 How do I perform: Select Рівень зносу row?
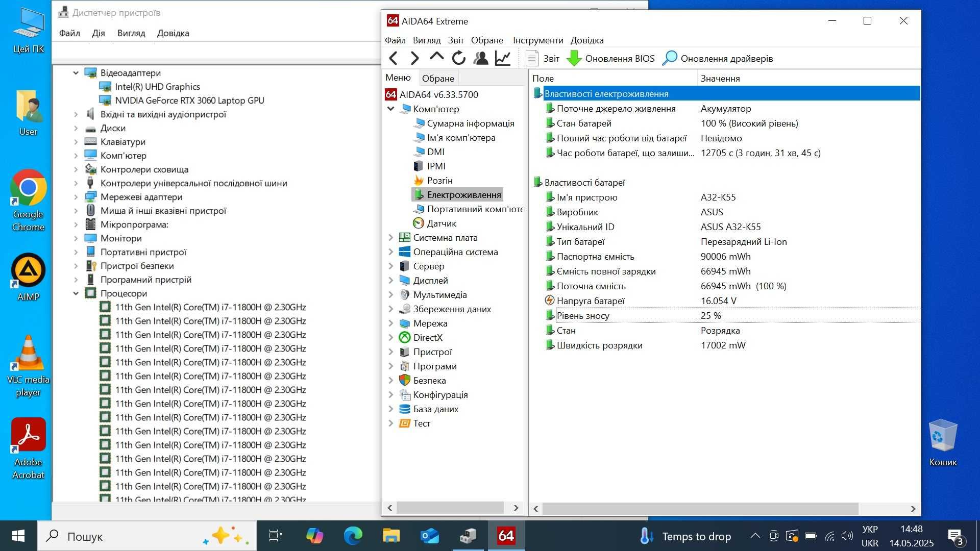coord(731,315)
